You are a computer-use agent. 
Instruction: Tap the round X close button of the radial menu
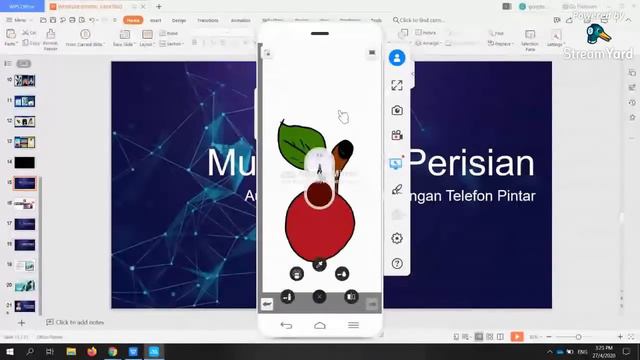tap(319, 297)
